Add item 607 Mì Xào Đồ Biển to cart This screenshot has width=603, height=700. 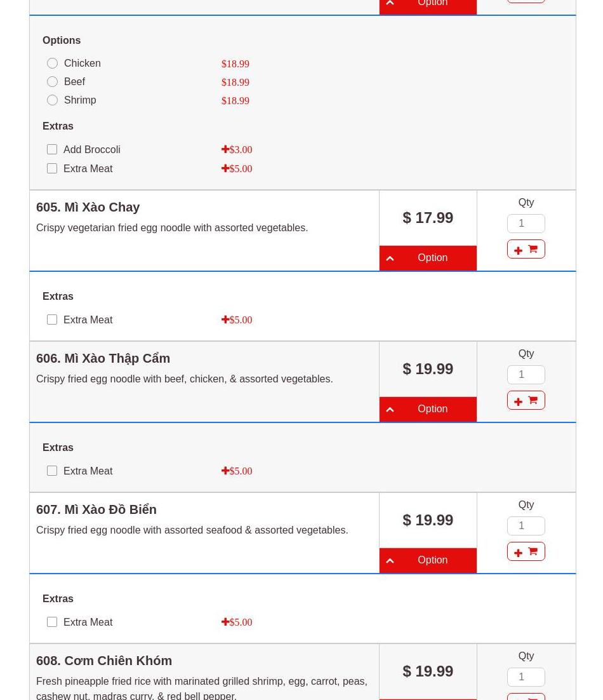[x=526, y=551]
